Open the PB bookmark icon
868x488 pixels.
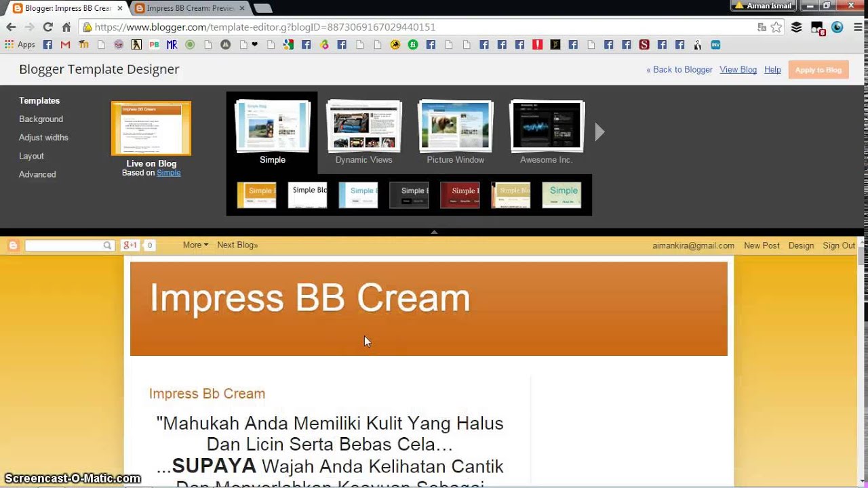(x=154, y=45)
